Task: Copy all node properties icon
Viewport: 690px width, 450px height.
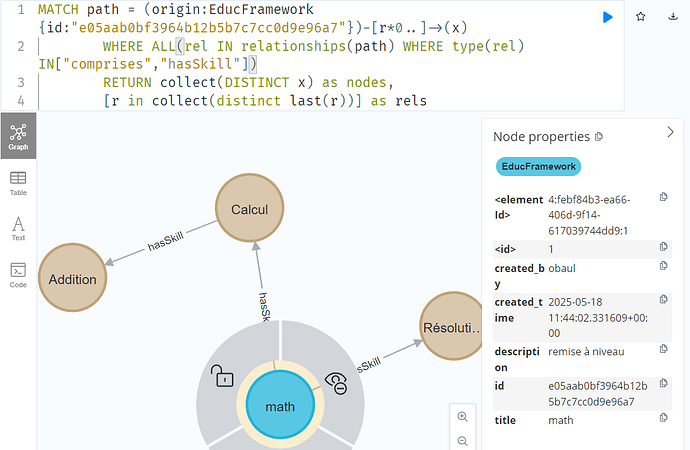Action: point(598,137)
